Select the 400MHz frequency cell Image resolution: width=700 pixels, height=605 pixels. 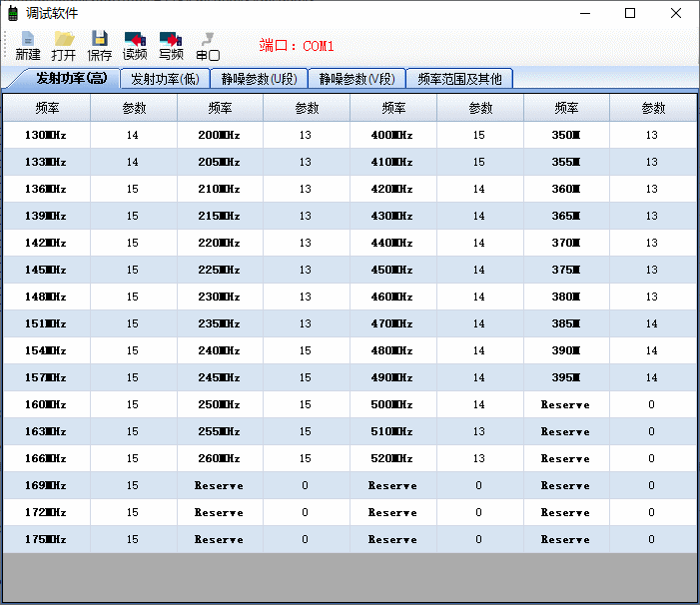(393, 135)
